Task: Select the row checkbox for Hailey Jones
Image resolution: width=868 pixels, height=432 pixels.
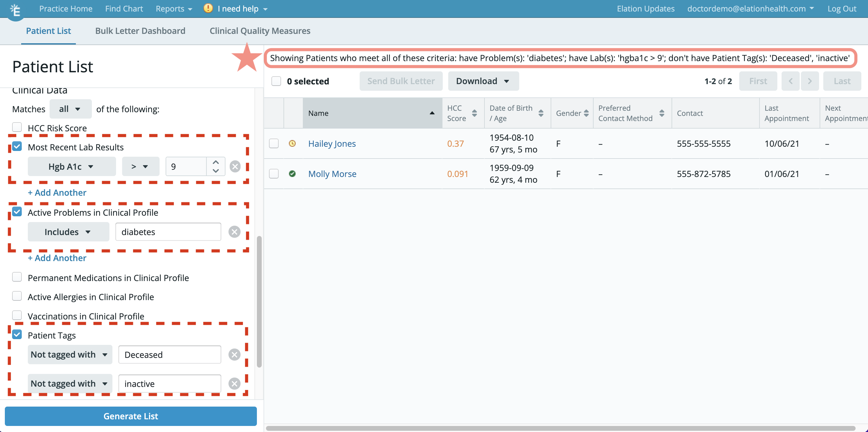Action: click(274, 143)
